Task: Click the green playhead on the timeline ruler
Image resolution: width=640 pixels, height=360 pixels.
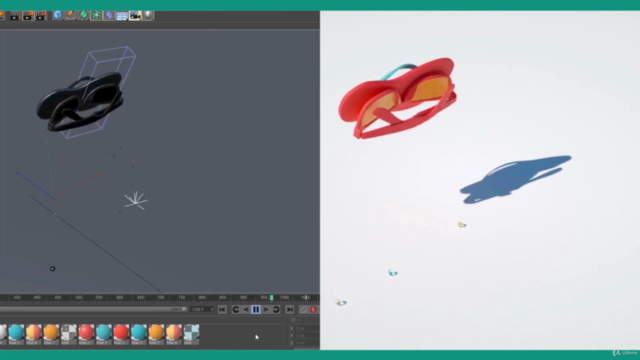Action: point(271,298)
